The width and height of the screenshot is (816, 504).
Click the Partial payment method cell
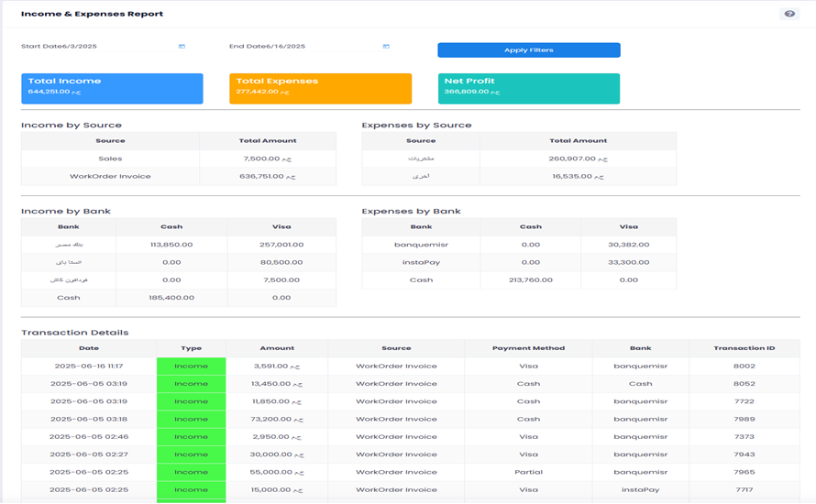click(528, 472)
